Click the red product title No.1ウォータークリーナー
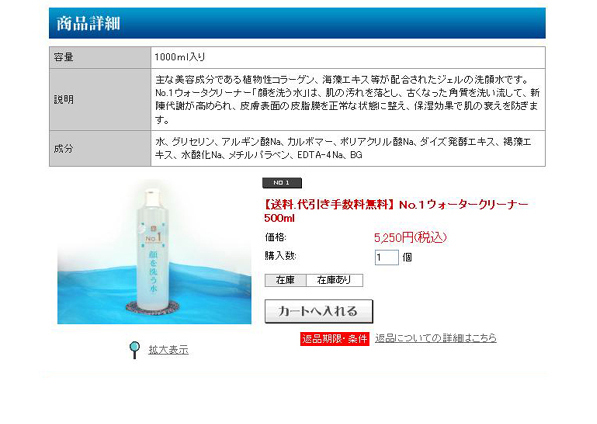 (x=396, y=211)
